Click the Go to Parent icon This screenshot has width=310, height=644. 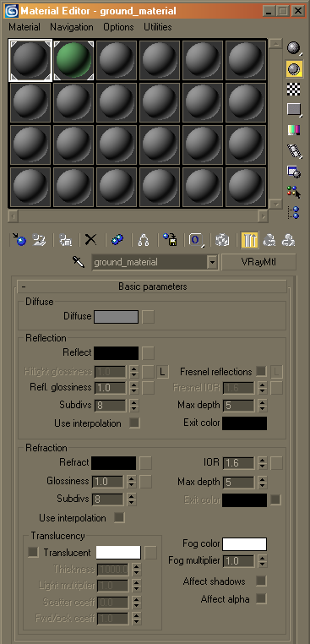269,240
